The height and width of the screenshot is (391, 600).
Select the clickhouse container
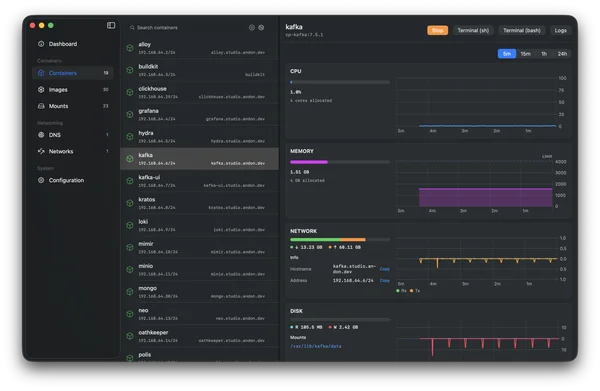(x=199, y=92)
